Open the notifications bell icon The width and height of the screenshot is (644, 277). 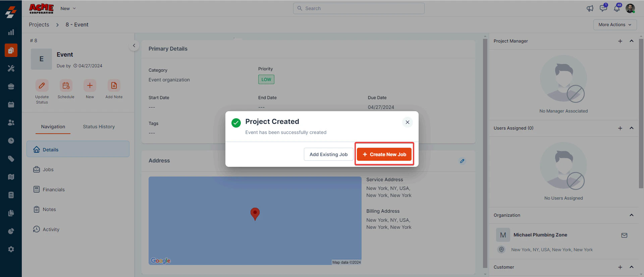click(x=617, y=8)
